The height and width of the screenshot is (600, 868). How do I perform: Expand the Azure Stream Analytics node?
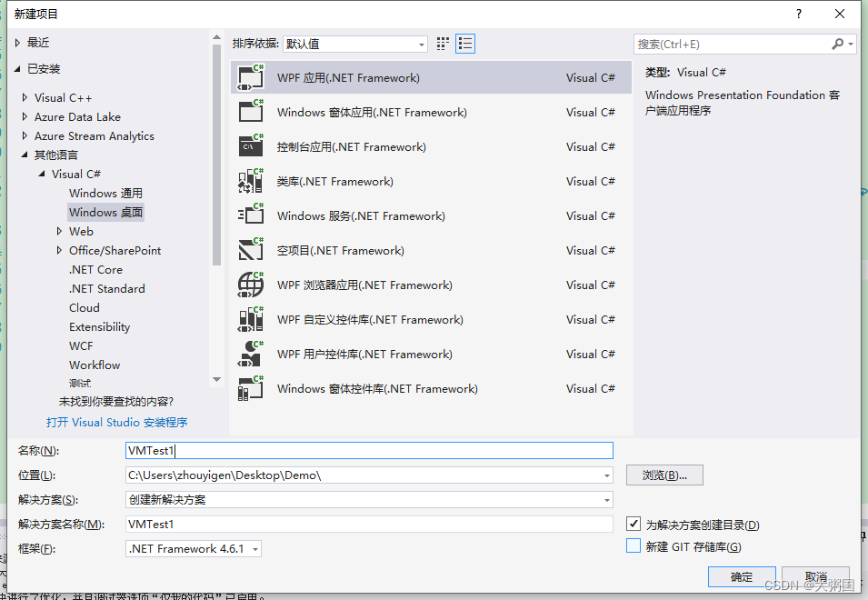[25, 135]
